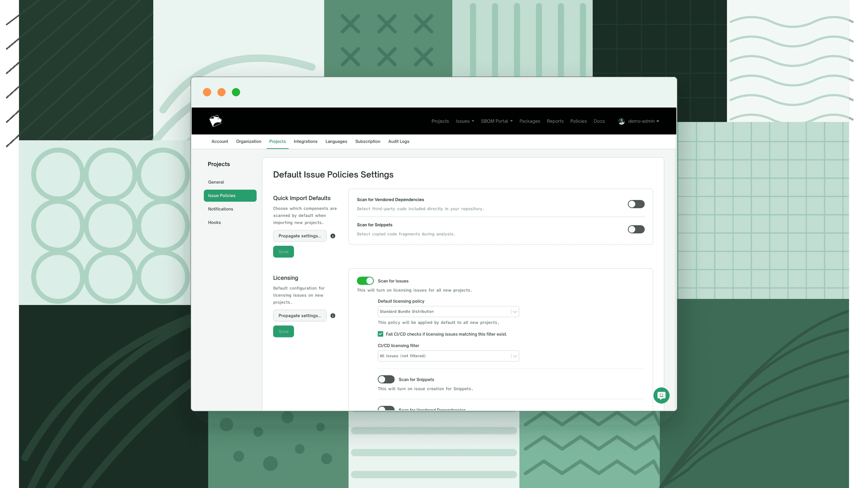This screenshot has height=488, width=868.
Task: Click the orange window dot on the far left
Action: click(207, 92)
